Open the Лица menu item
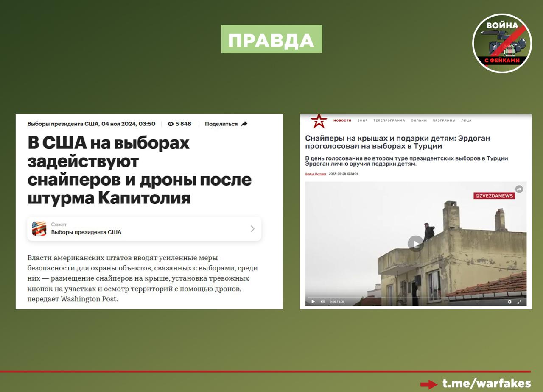The height and width of the screenshot is (392, 543). (x=466, y=120)
